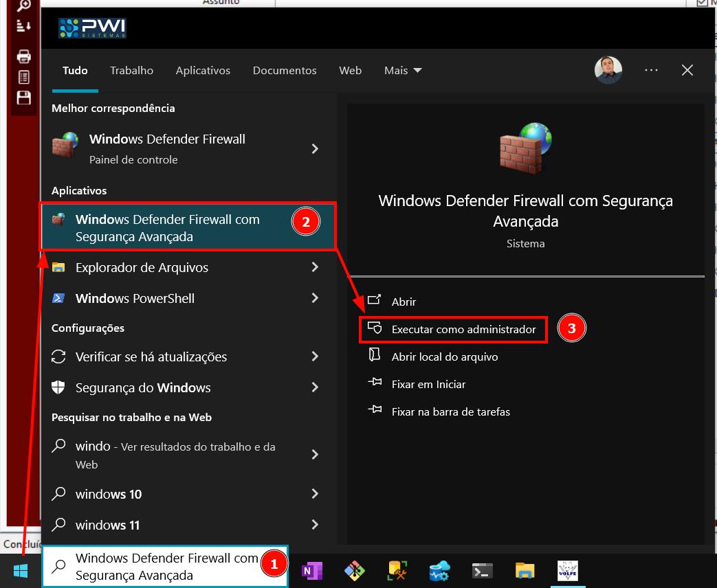Select Fixar na barra de tarefas
Viewport: 717px width, 588px height.
(x=450, y=411)
